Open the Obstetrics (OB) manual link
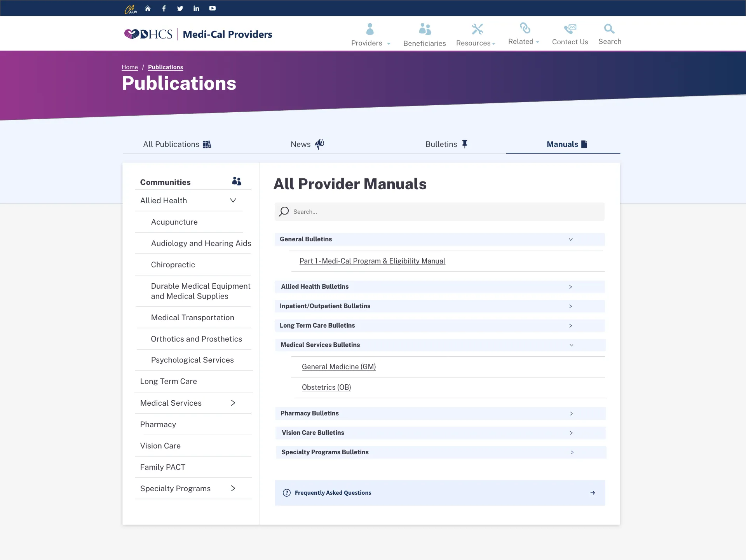The image size is (746, 560). [x=326, y=387]
